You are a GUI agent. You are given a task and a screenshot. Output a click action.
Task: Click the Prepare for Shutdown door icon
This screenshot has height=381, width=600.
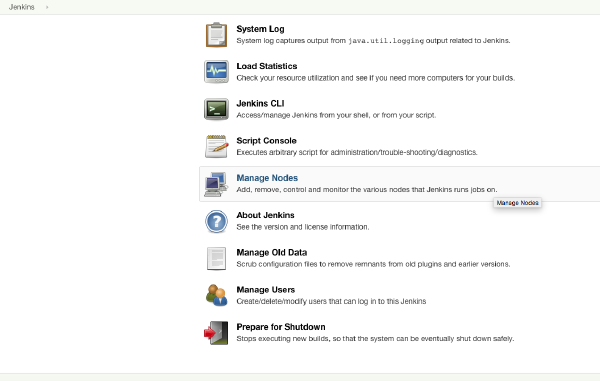click(216, 333)
